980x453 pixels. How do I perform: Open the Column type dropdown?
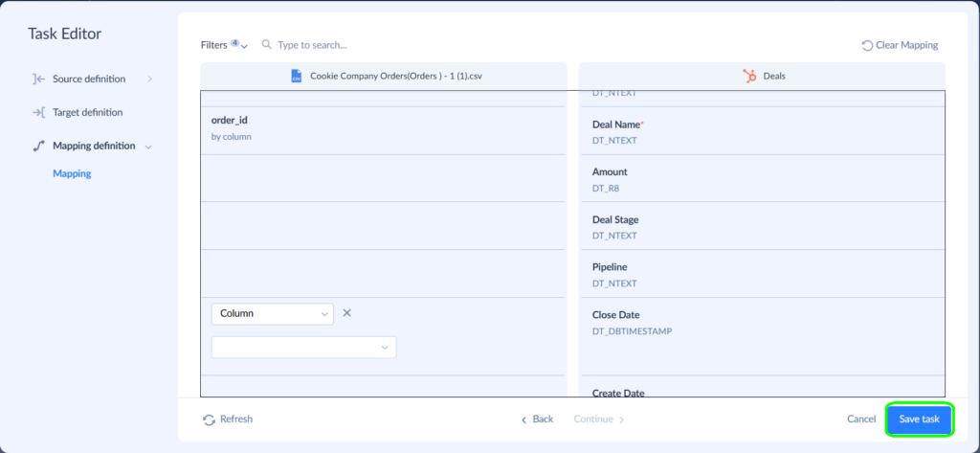(273, 313)
